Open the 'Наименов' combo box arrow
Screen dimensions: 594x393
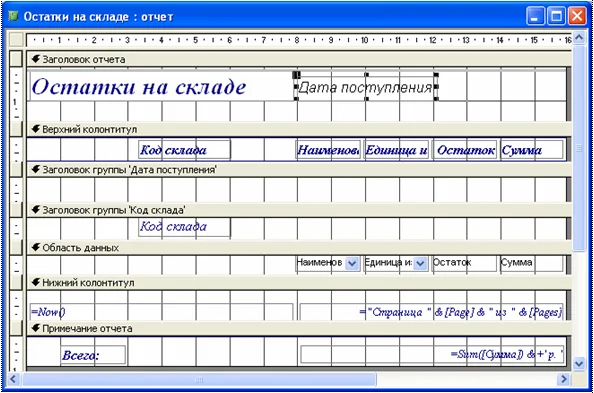coord(352,263)
